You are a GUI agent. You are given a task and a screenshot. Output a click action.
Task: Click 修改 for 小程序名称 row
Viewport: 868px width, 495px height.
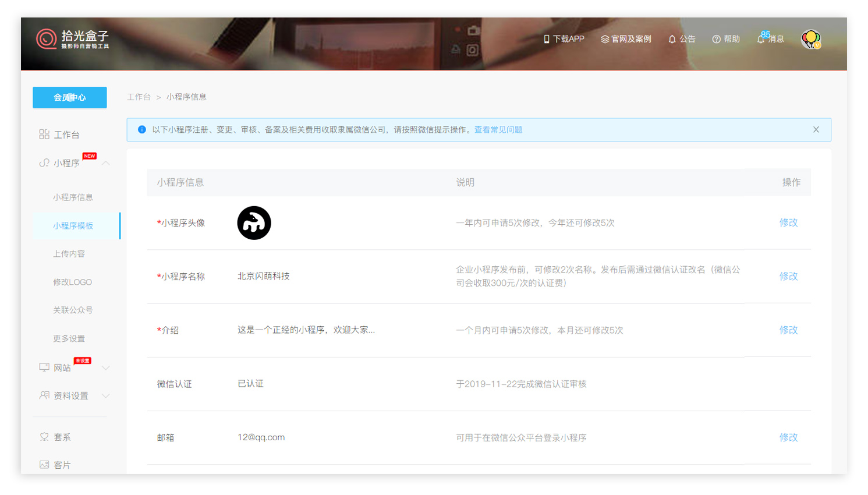[788, 276]
